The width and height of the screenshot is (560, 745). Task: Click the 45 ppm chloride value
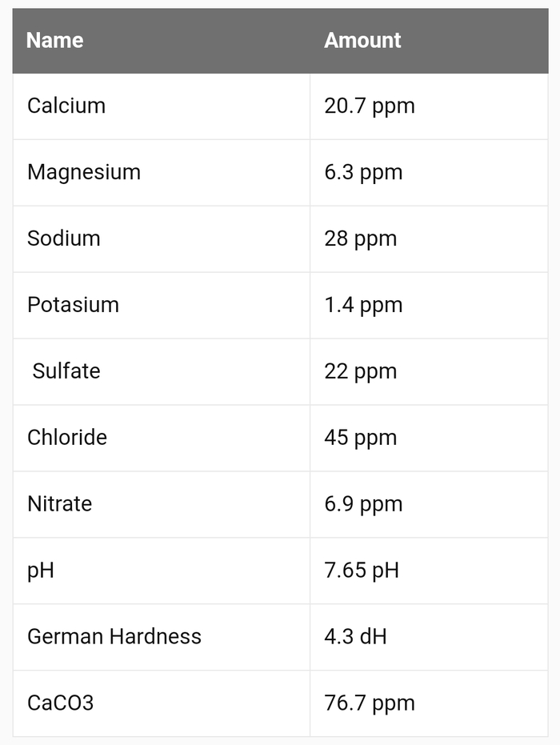(361, 438)
